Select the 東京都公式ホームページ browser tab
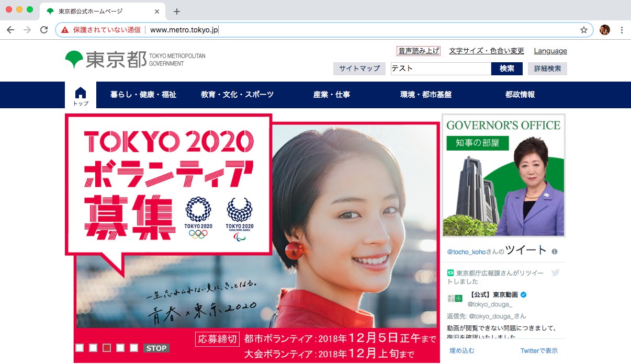This screenshot has width=631, height=364. tap(103, 11)
